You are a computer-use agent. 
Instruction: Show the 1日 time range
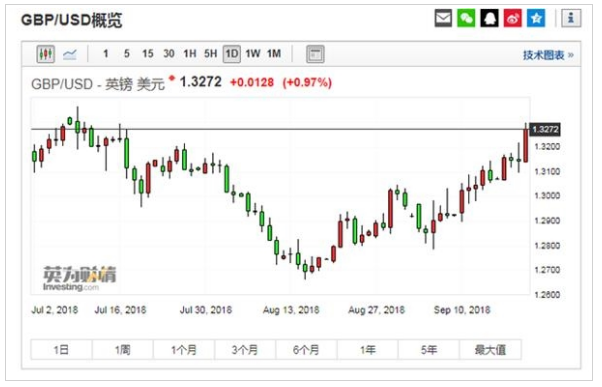click(61, 350)
